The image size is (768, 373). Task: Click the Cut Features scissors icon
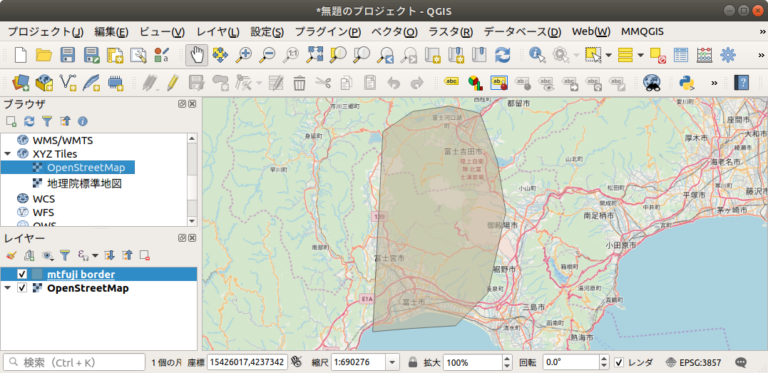(323, 82)
